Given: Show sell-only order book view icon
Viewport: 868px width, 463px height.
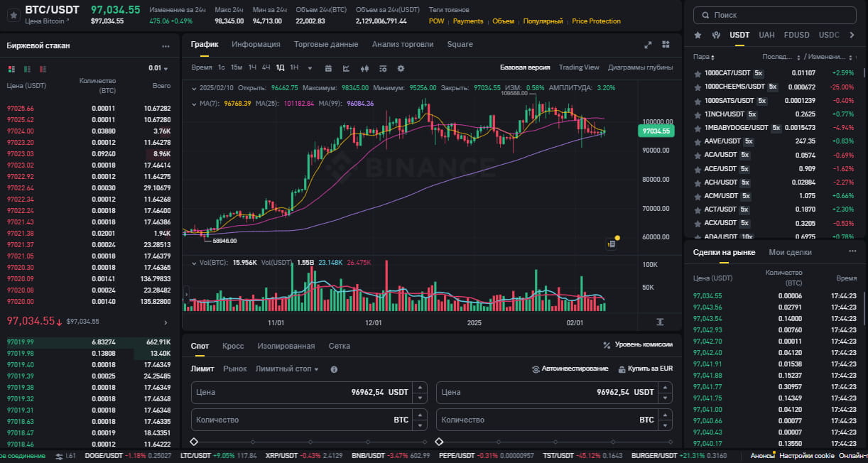Looking at the screenshot, I should tap(43, 69).
